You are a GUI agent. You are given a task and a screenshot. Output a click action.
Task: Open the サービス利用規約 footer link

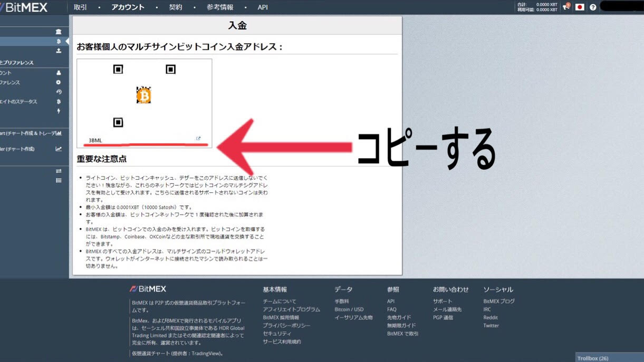[282, 341]
